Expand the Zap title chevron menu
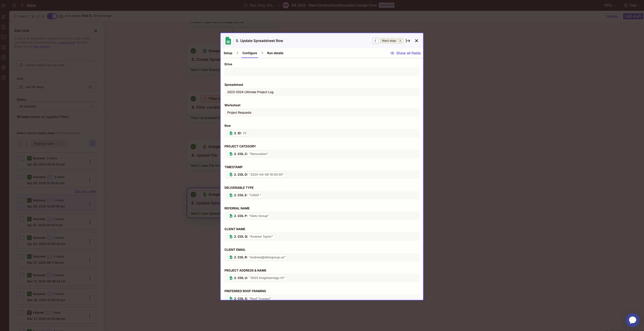The image size is (644, 331). pos(398,5)
